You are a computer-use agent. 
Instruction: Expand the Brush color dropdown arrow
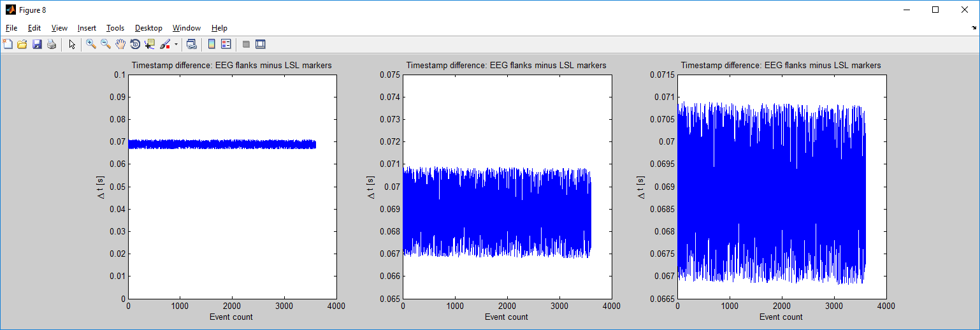pyautogui.click(x=176, y=45)
